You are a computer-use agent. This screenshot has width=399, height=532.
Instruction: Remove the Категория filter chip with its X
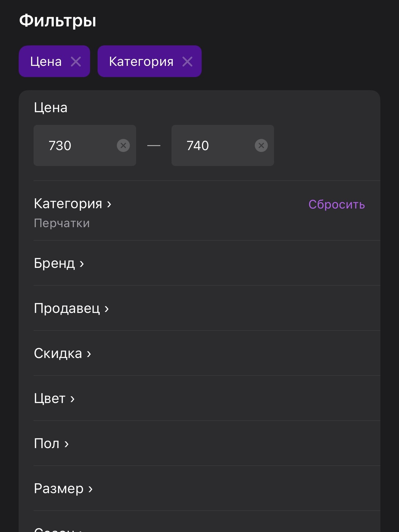click(x=187, y=62)
